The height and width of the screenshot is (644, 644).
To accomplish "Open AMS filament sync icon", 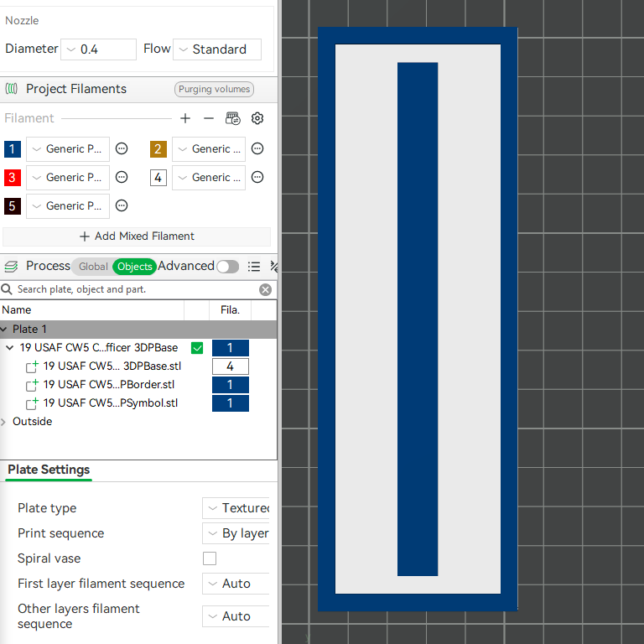I will click(233, 118).
